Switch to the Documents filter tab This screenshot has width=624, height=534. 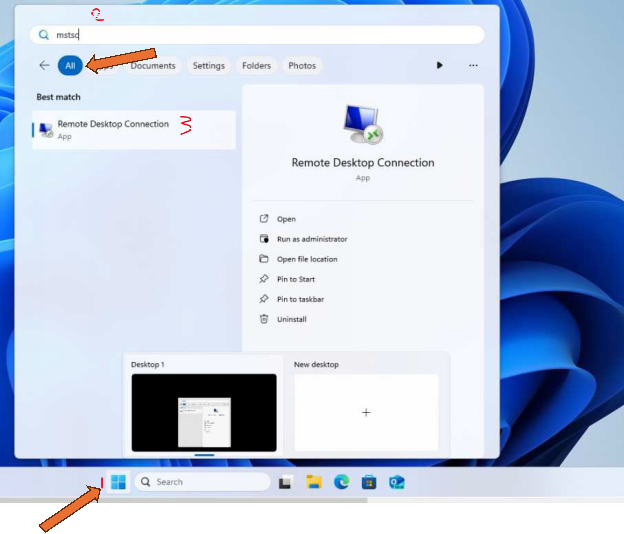[x=153, y=66]
